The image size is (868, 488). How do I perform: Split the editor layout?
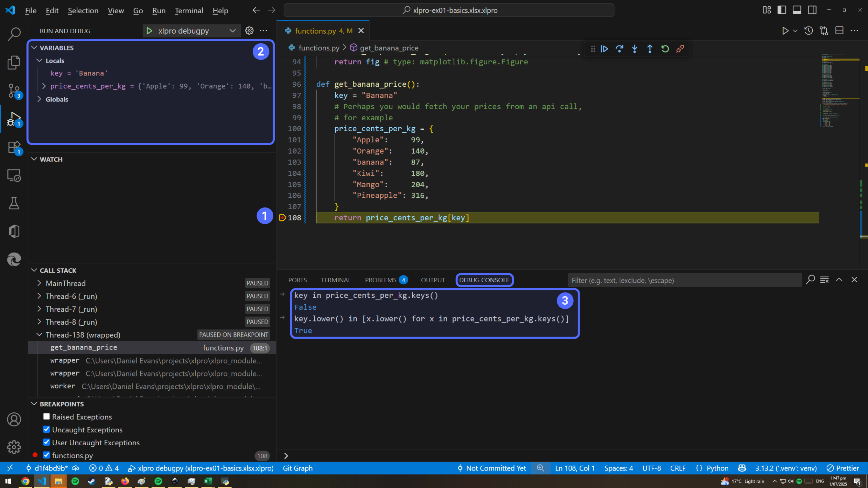[839, 31]
